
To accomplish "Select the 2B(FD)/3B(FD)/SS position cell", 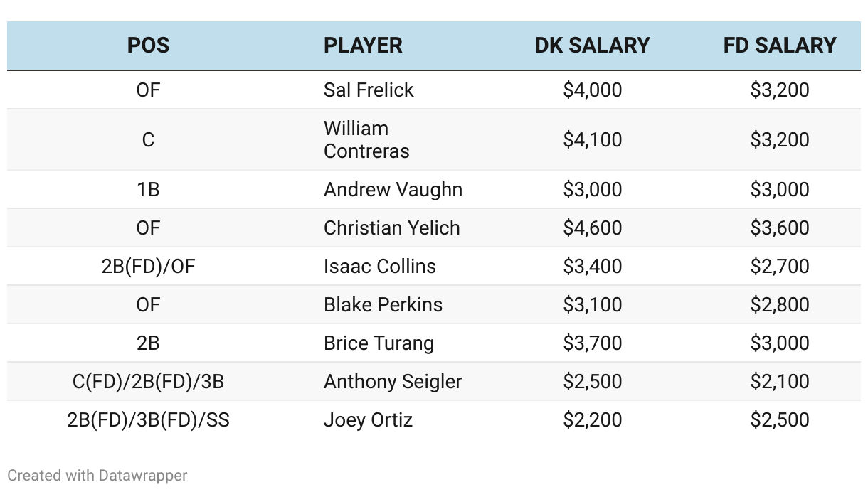I will (x=148, y=419).
